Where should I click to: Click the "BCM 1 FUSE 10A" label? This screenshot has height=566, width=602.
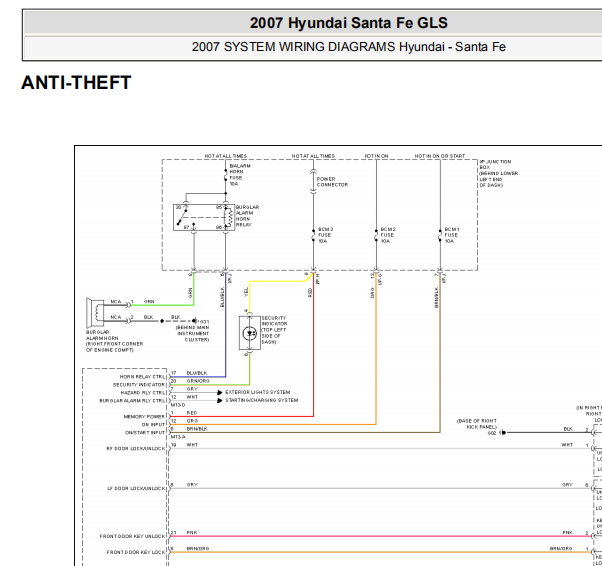[x=452, y=235]
